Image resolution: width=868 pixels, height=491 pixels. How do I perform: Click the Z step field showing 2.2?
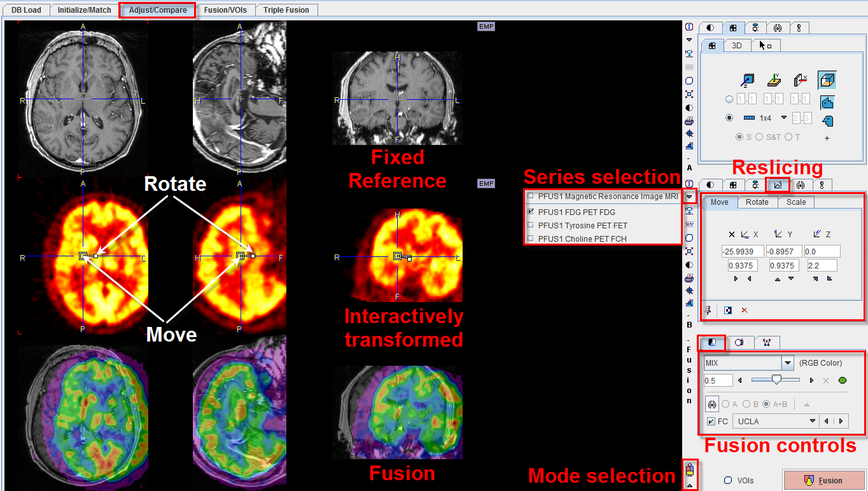point(822,265)
